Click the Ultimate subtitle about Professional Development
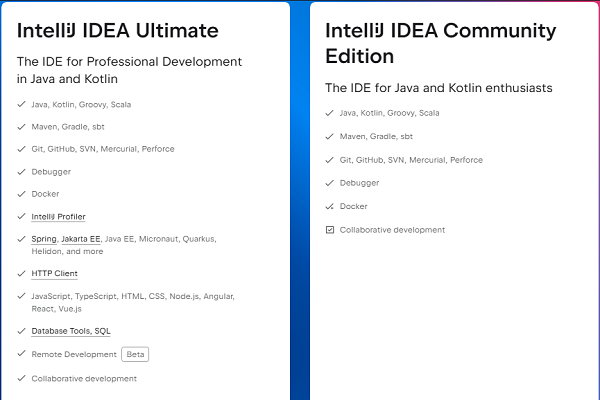Screen dimensions: 600x400 coord(129,70)
